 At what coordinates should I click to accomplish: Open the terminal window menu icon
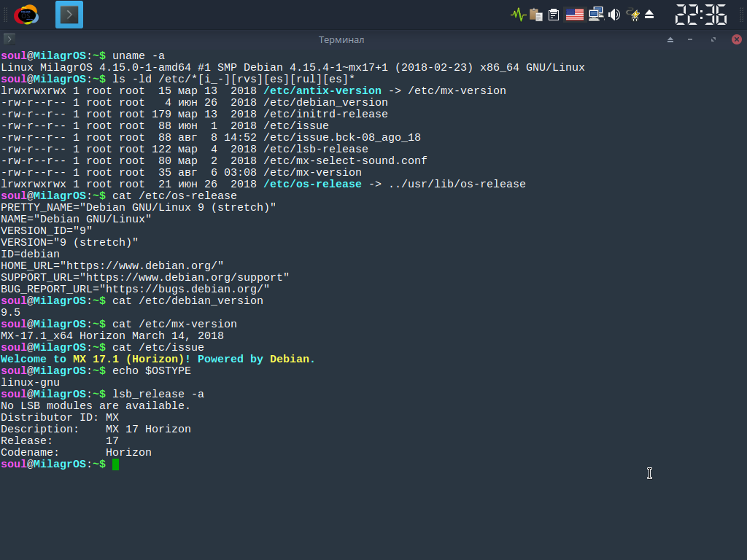point(9,39)
